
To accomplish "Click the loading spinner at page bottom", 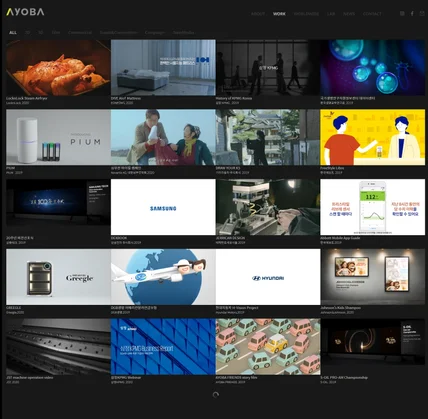I will (216, 395).
